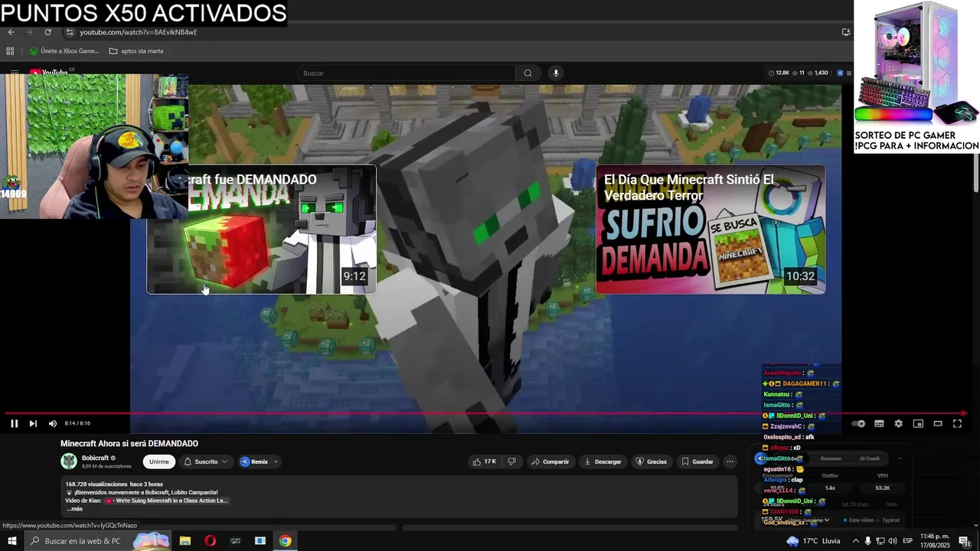980x551 pixels.
Task: View site information icon in address bar
Action: coord(70,32)
